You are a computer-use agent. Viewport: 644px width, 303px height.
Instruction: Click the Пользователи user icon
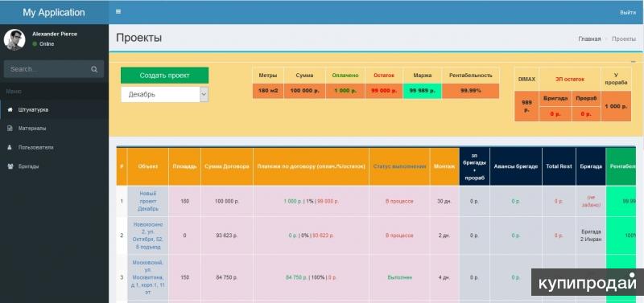[x=10, y=147]
